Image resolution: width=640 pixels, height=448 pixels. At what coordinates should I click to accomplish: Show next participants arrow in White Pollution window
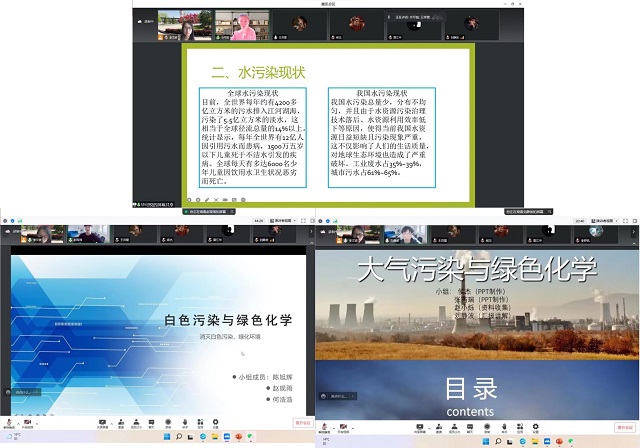tap(311, 231)
